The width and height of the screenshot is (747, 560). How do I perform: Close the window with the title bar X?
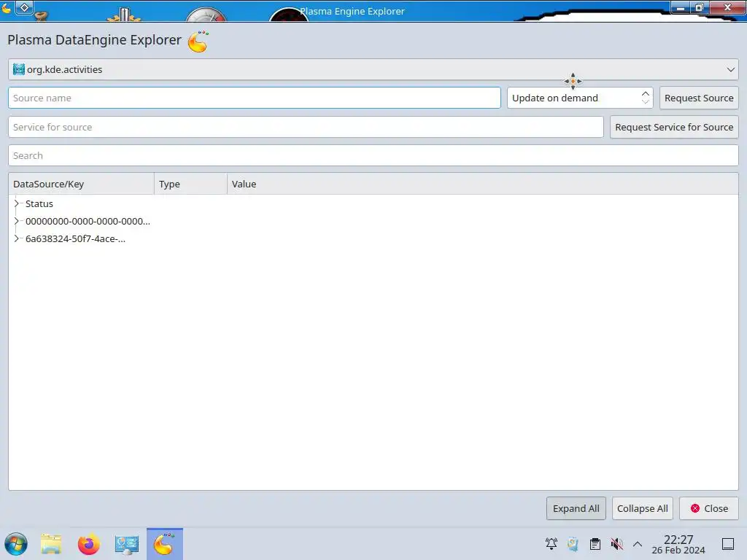click(x=727, y=7)
